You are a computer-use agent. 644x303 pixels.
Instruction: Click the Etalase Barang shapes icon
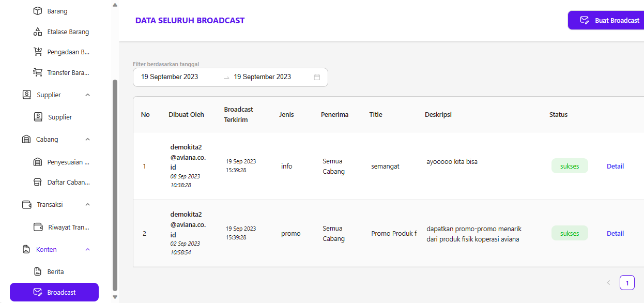(38, 32)
